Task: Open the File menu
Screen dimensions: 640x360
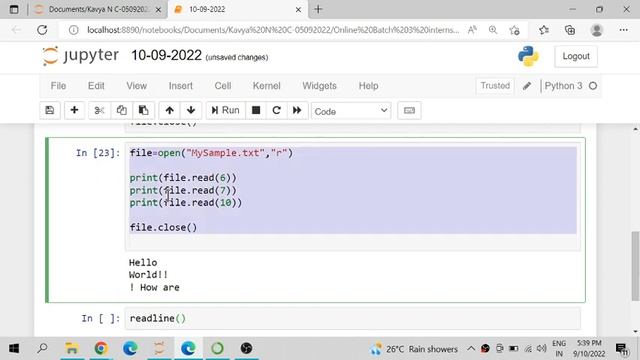Action: click(x=58, y=86)
